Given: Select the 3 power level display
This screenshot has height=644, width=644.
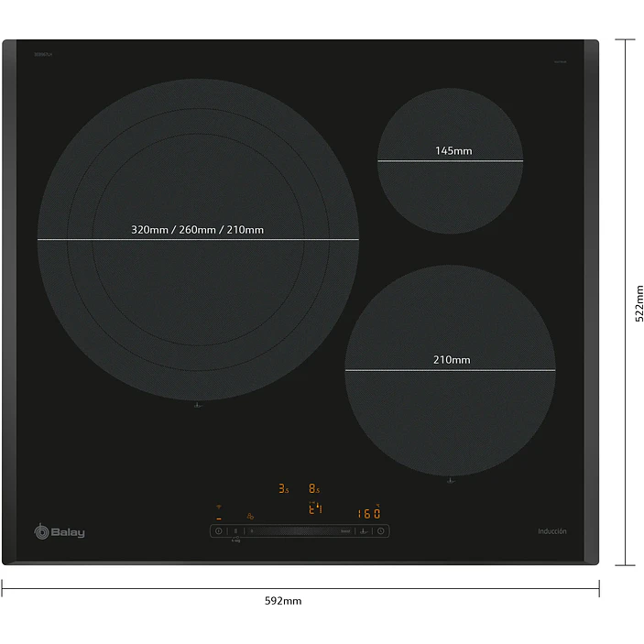Looking at the screenshot, I should (283, 488).
